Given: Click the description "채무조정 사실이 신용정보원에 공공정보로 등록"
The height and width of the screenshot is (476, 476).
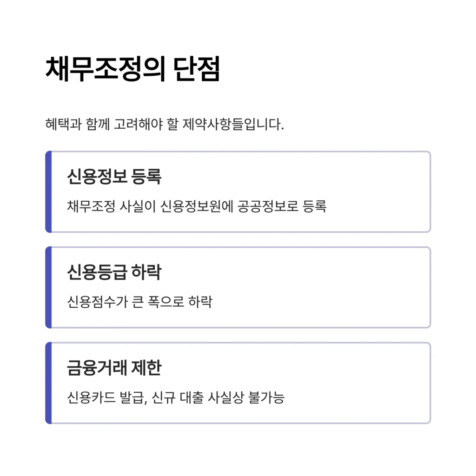Looking at the screenshot, I should click(197, 206).
